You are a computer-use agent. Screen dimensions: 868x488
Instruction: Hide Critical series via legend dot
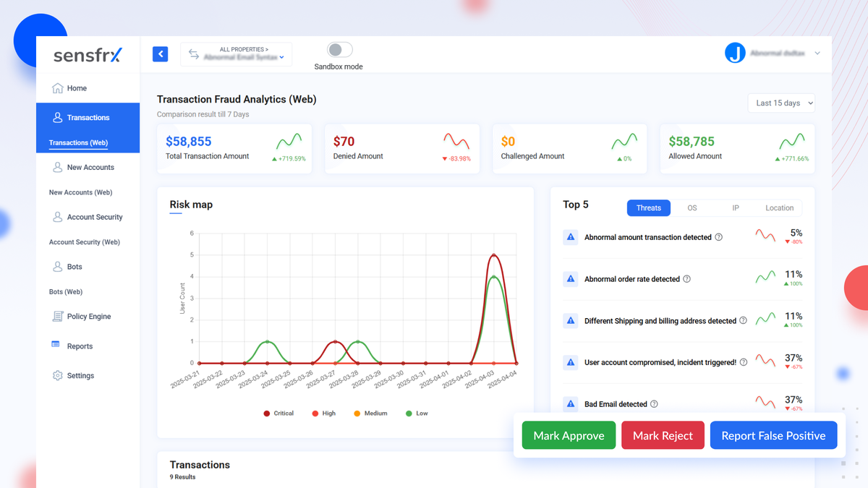pyautogui.click(x=266, y=414)
